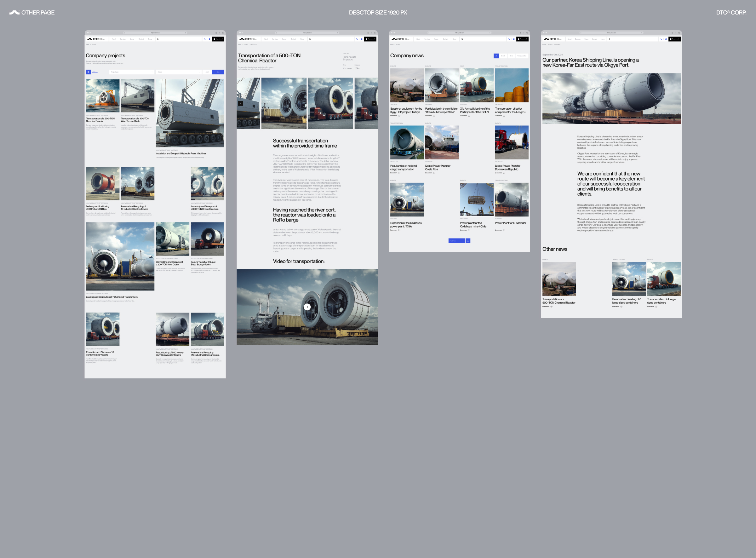
Task: Click the previous arrow on reactor image carousel
Action: [240, 103]
